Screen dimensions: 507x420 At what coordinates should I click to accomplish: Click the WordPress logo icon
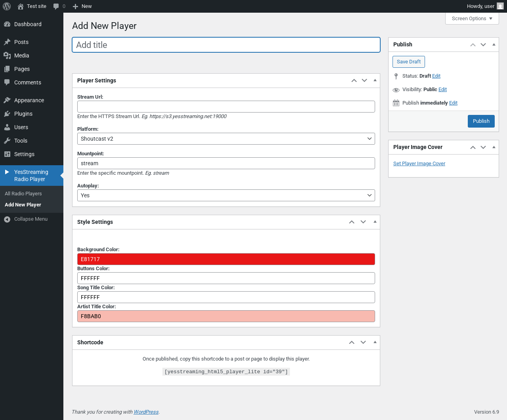[7, 6]
